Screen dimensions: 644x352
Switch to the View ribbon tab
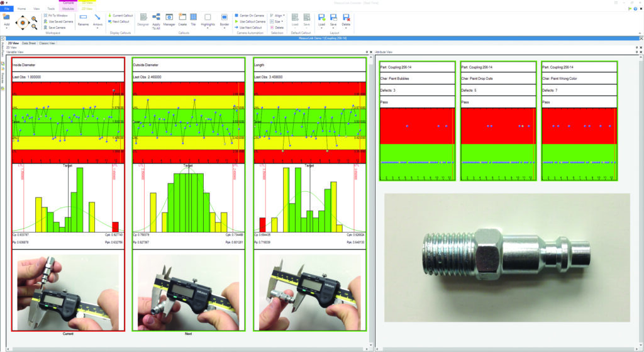click(x=36, y=9)
